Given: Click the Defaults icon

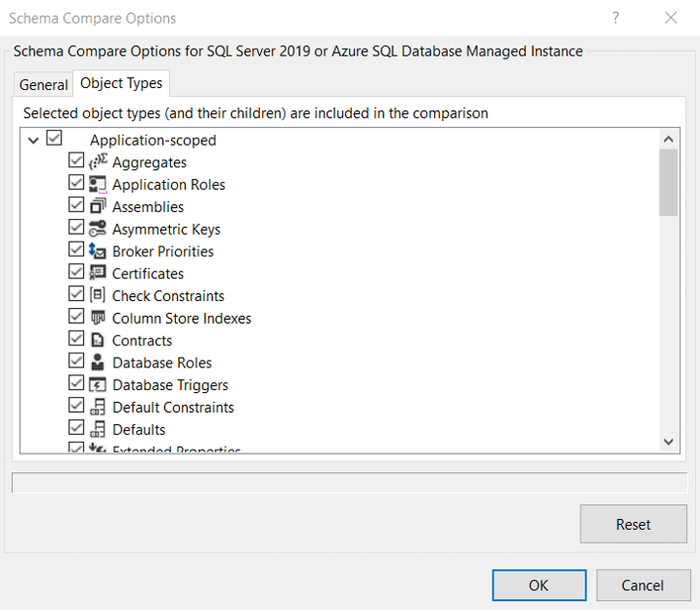Looking at the screenshot, I should (98, 429).
